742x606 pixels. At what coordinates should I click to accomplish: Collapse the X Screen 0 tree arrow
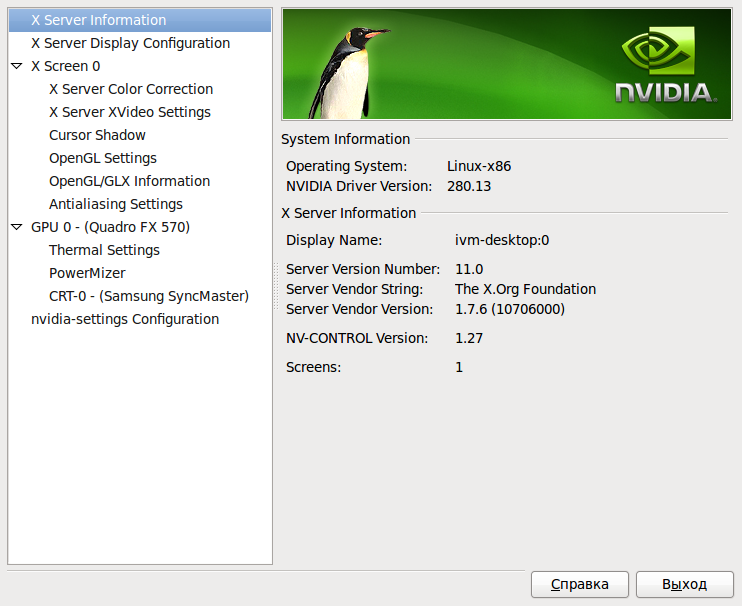pos(16,66)
